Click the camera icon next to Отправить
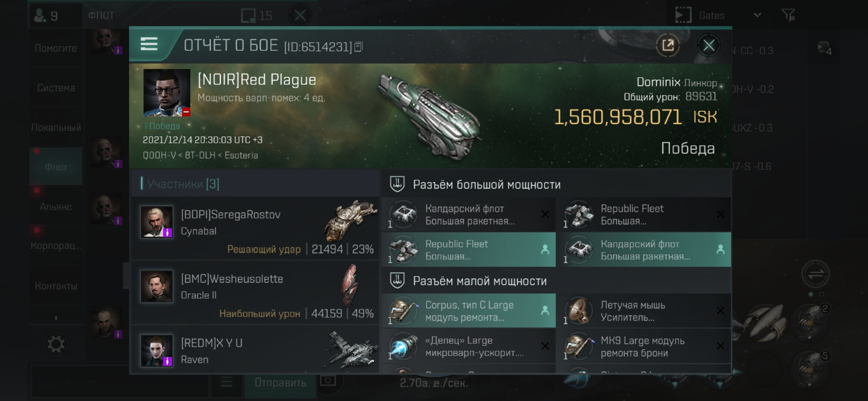Screen dimensions: 868x401 pyautogui.click(x=328, y=381)
